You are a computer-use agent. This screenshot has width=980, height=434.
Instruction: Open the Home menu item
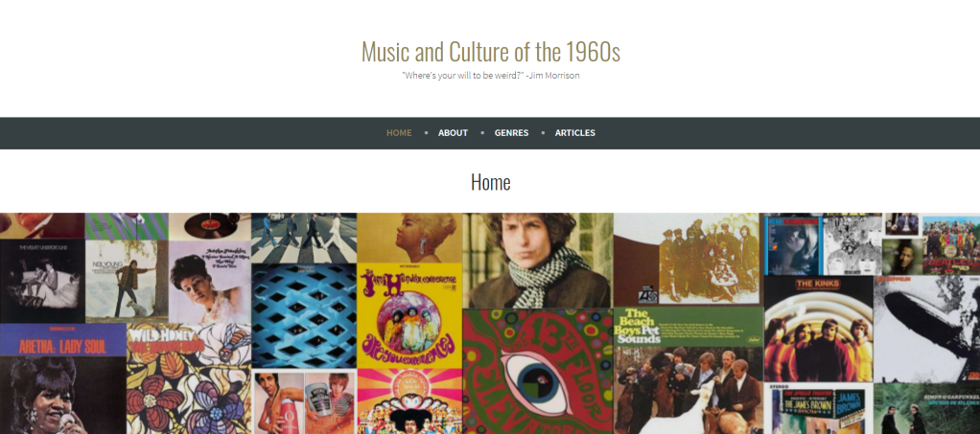click(399, 132)
